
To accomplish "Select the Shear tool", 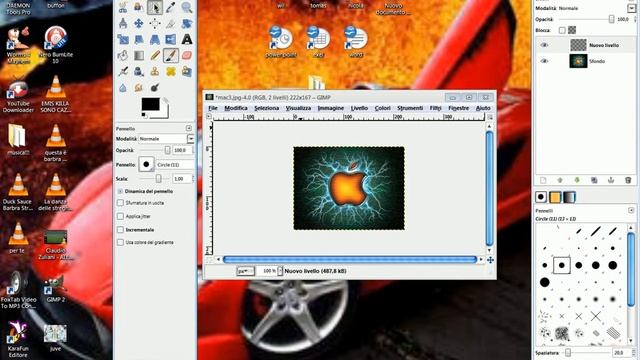I will 139,39.
